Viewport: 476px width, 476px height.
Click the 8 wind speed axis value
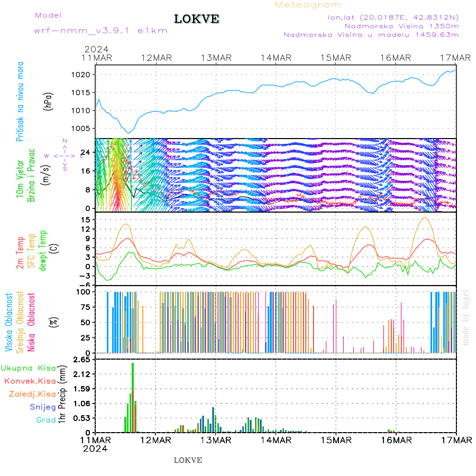point(88,190)
